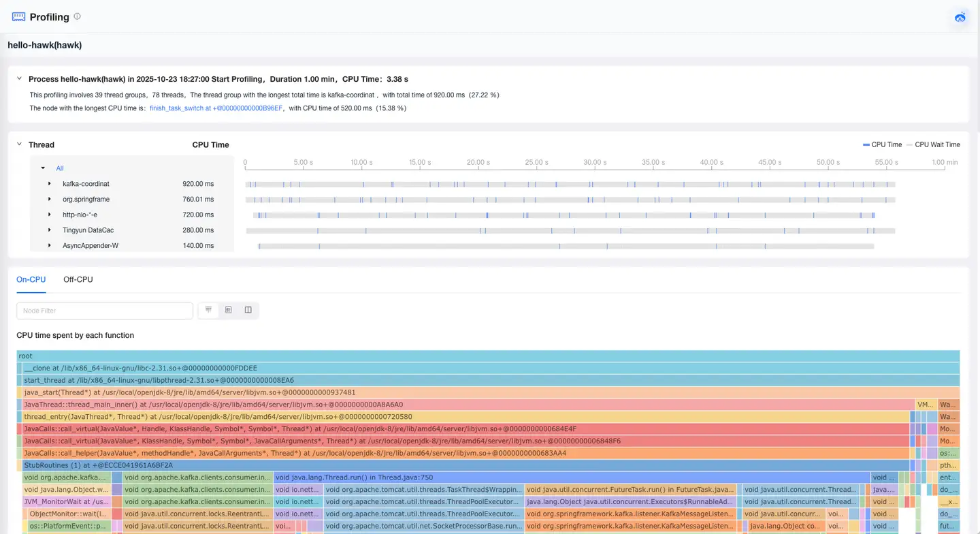
Task: Switch to the table list view icon
Action: pyautogui.click(x=228, y=310)
